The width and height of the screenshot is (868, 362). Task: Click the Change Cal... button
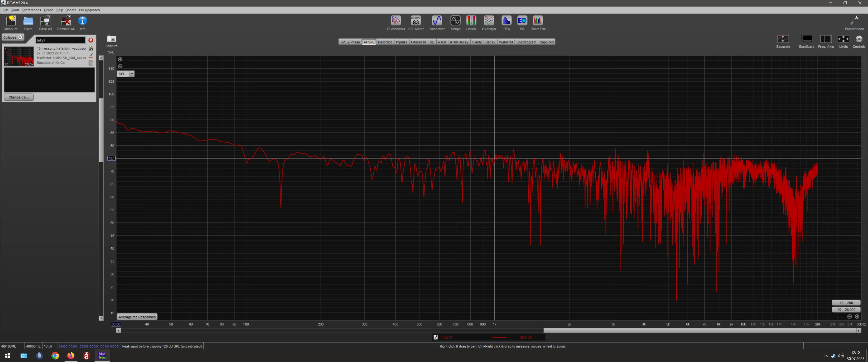tap(19, 97)
